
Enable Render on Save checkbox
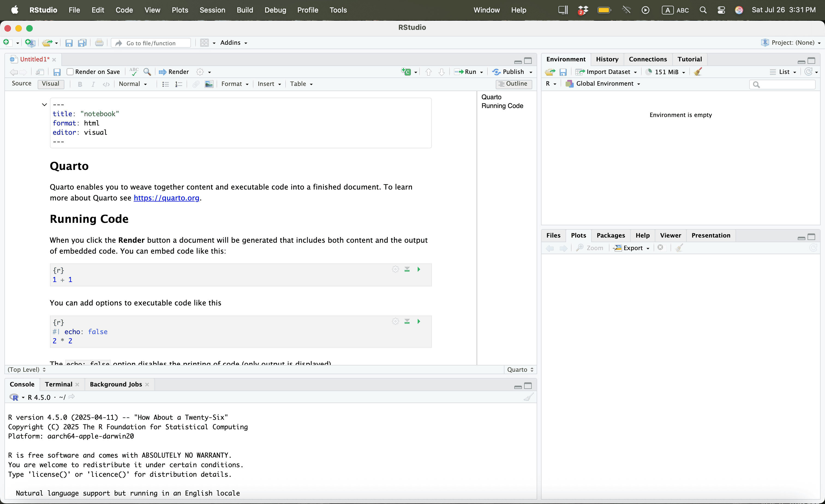[x=70, y=72]
